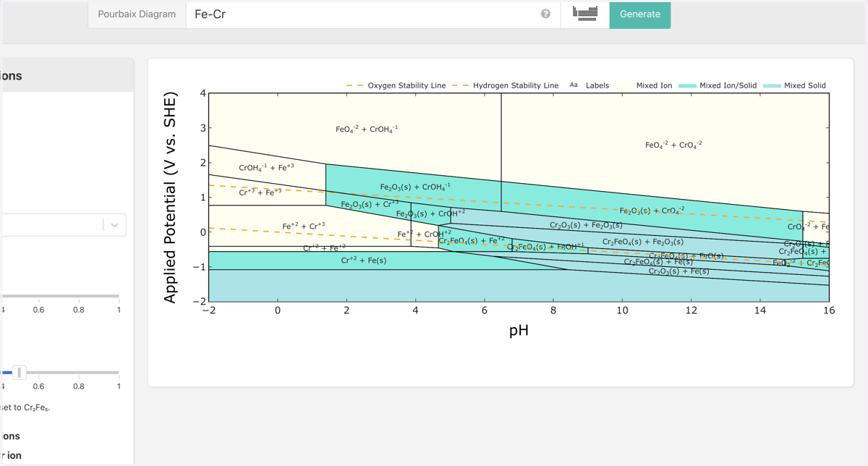Screen dimensions: 868x466
Task: Click the blue slider handle in the left panel
Action: (20, 373)
